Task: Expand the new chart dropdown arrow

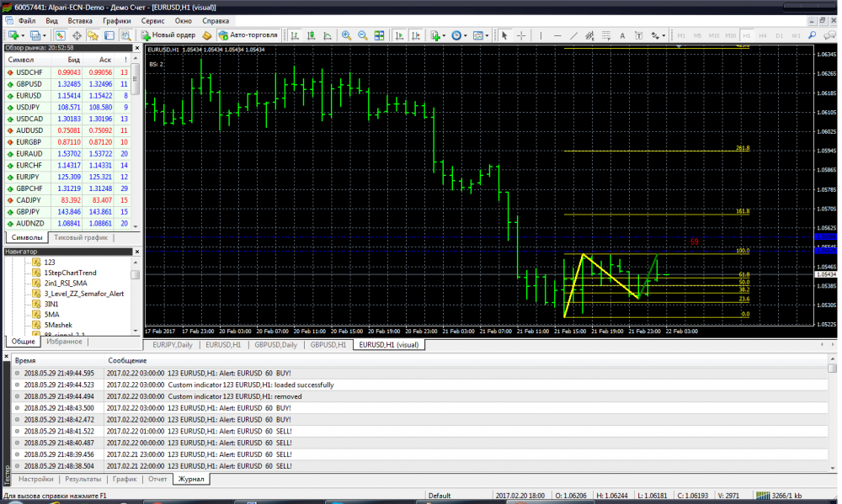Action: (22, 35)
